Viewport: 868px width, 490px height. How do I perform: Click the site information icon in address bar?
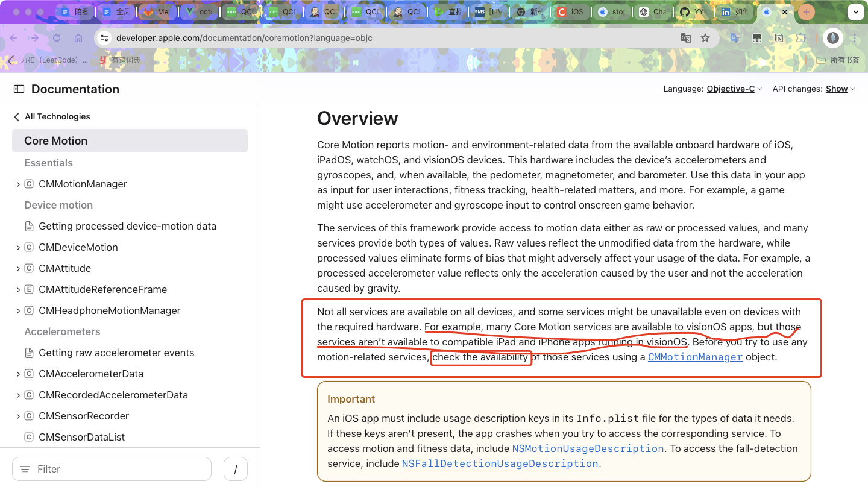pos(104,38)
